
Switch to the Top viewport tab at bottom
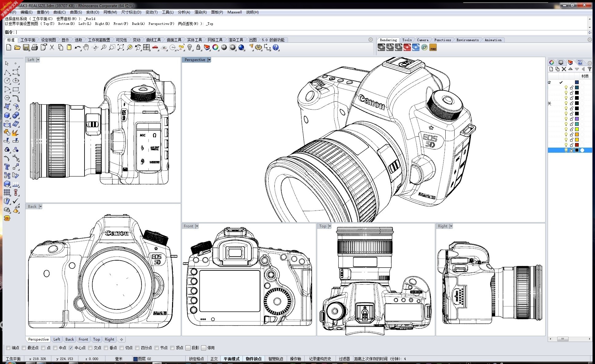coord(97,339)
